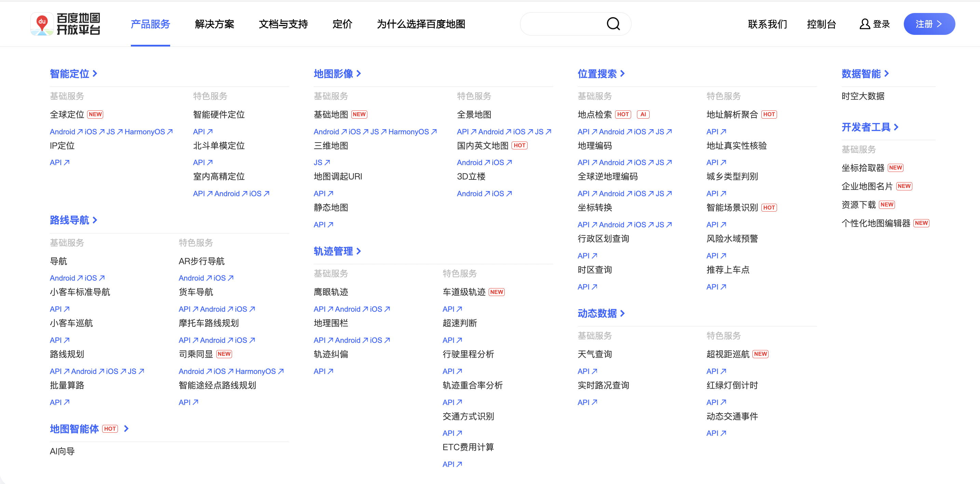Click HOT badge next to 地图智能体
Screen dimensions: 980x484
coord(110,429)
